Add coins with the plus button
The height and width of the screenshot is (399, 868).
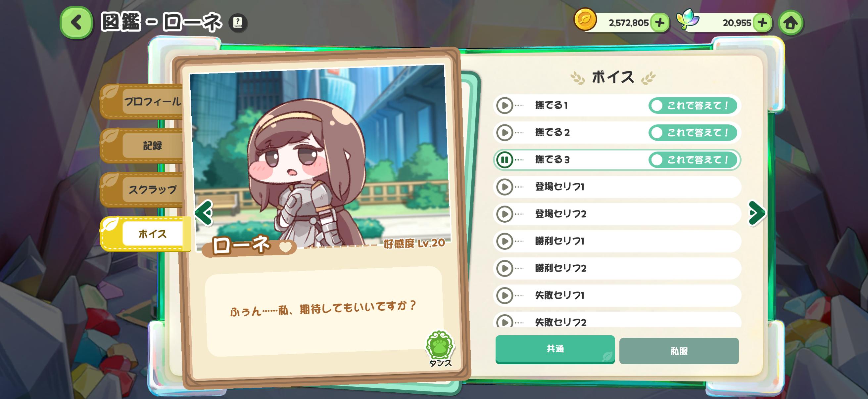pyautogui.click(x=659, y=23)
